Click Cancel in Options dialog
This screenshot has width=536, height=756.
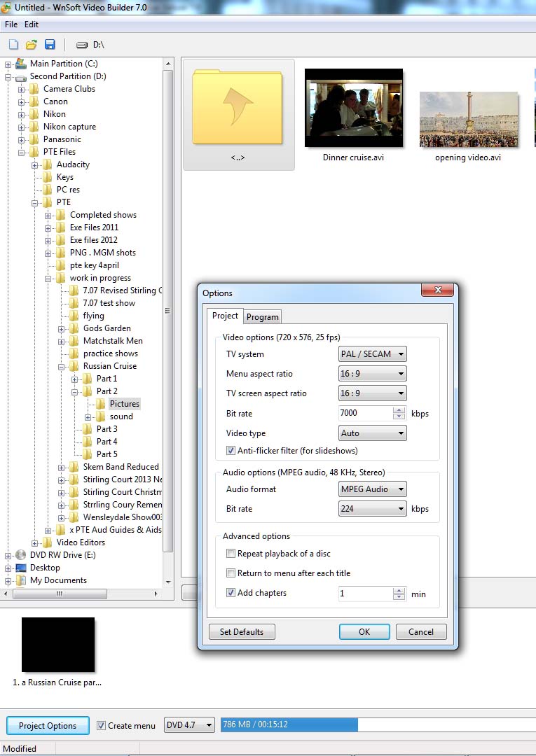421,631
